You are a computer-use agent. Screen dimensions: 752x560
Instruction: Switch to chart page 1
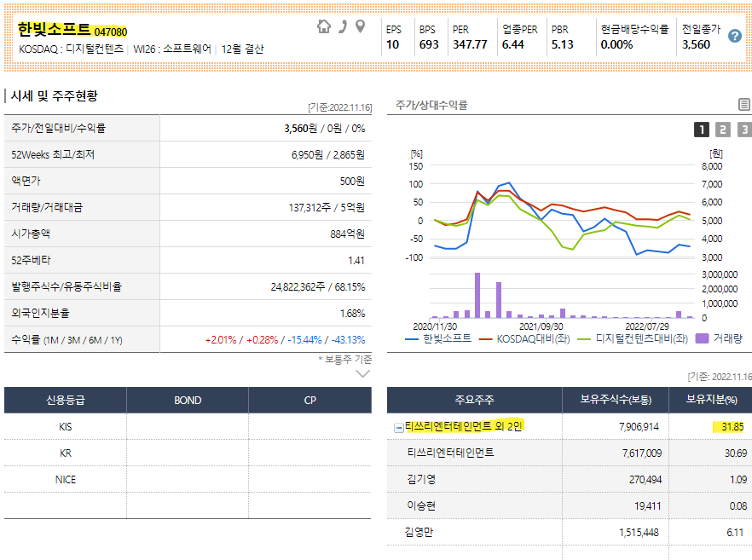pos(701,130)
